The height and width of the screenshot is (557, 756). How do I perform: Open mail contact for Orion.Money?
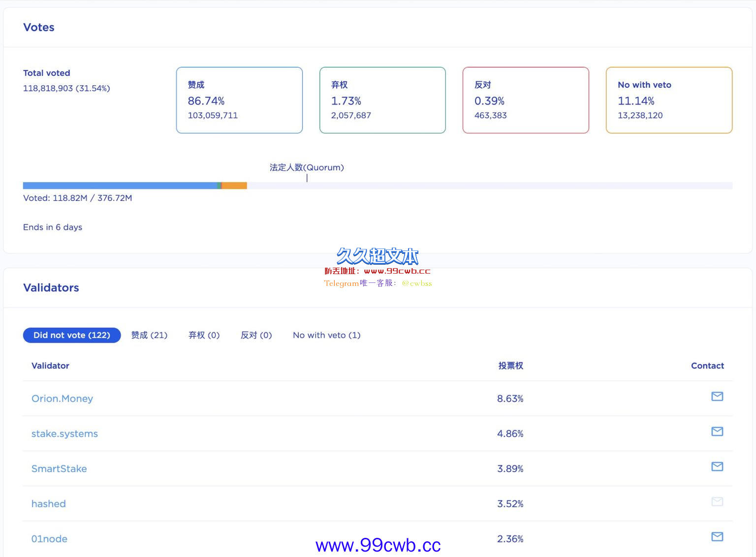717,397
